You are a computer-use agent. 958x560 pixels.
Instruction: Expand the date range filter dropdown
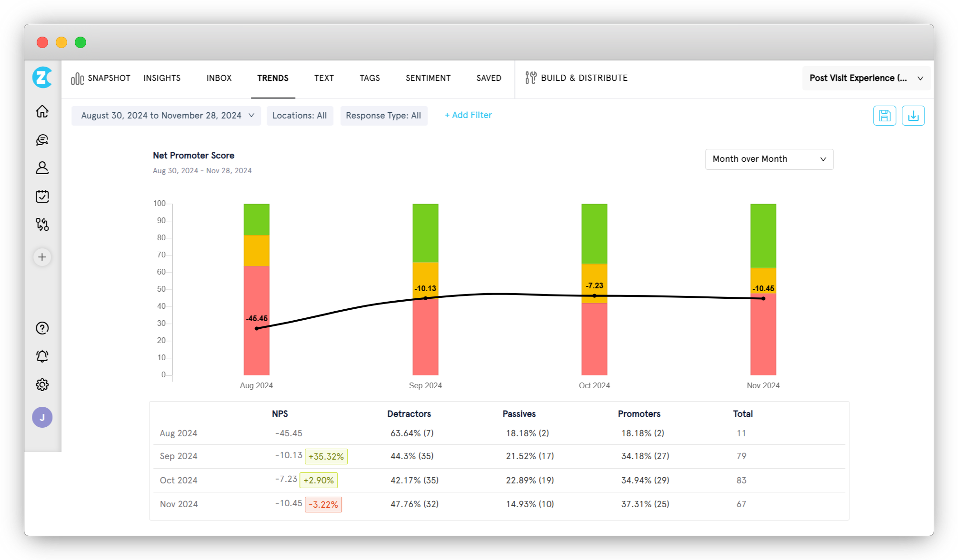pos(166,115)
